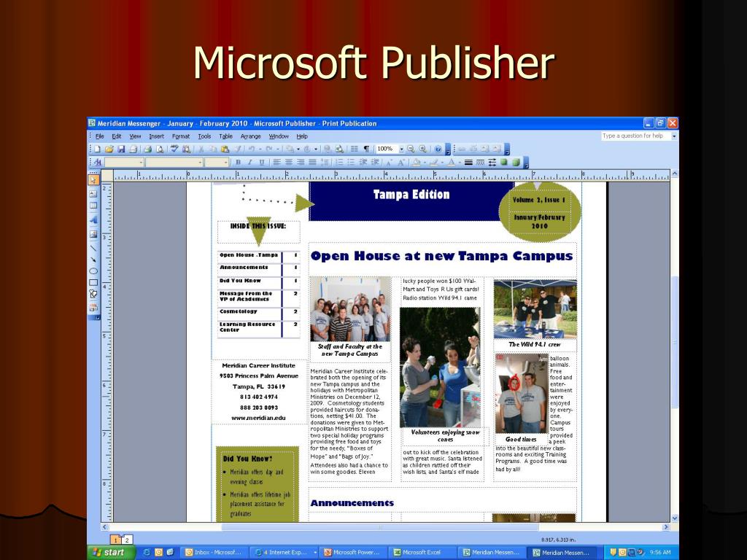747x560 pixels.
Task: Click the Bullets list icon
Action: coord(351,163)
